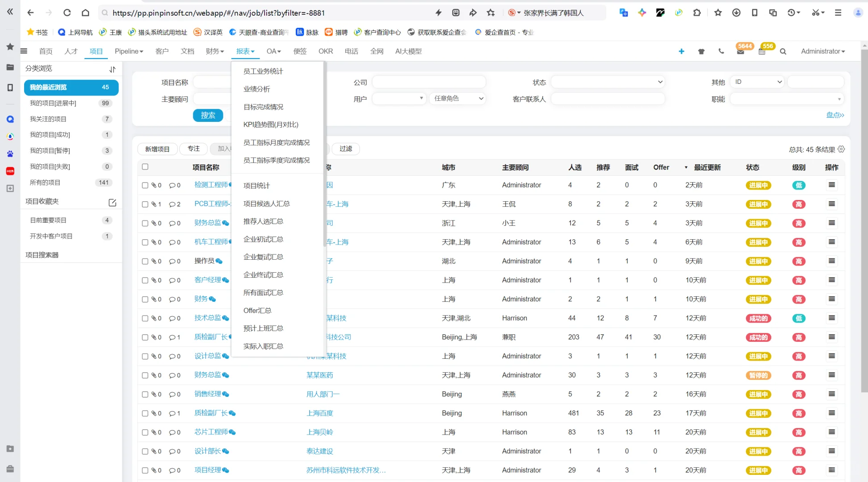
Task: Click the search magnifier icon in top bar
Action: (x=783, y=51)
